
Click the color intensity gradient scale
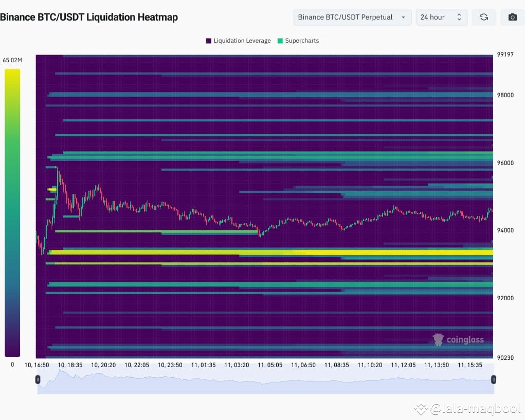click(12, 211)
